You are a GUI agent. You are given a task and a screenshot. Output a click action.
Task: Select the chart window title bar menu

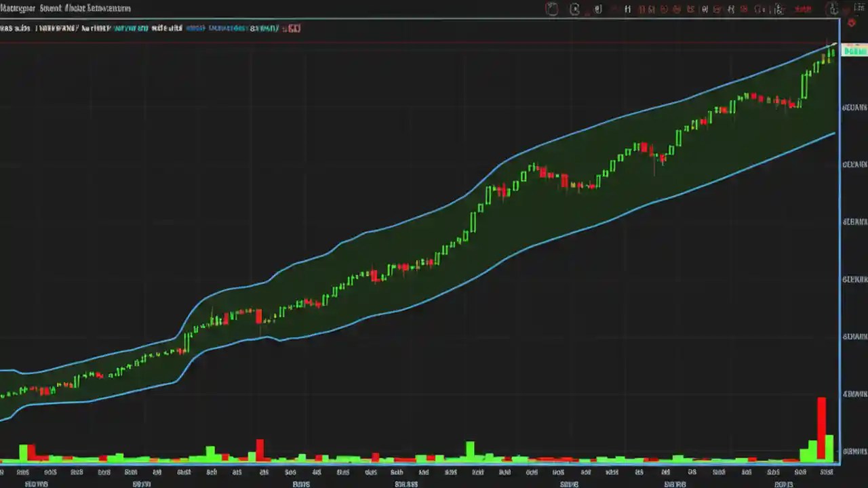(x=64, y=8)
